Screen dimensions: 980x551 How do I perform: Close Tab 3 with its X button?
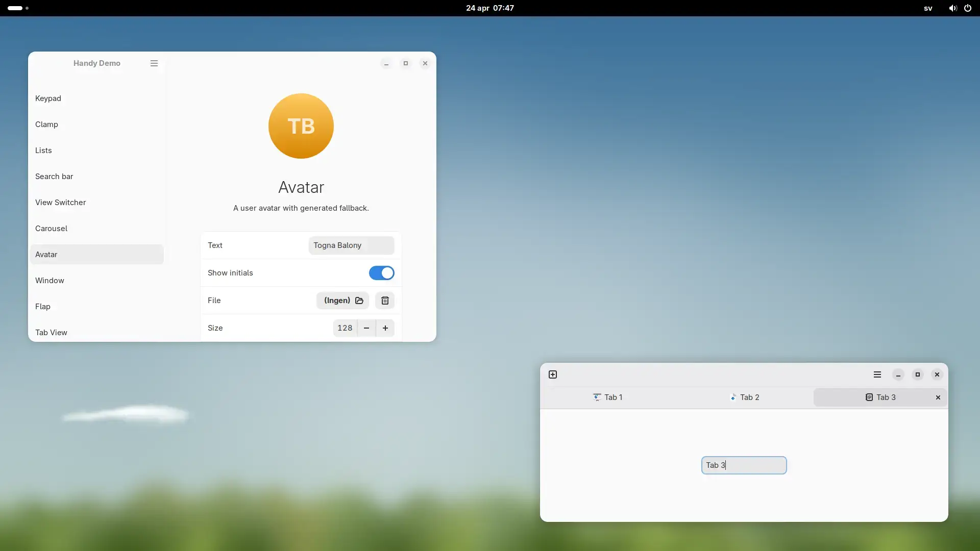click(x=938, y=397)
